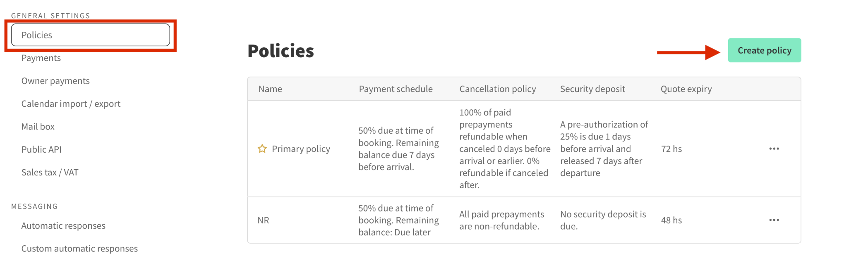868x254 pixels.
Task: Click the star icon beside Primary policy
Action: tap(262, 149)
